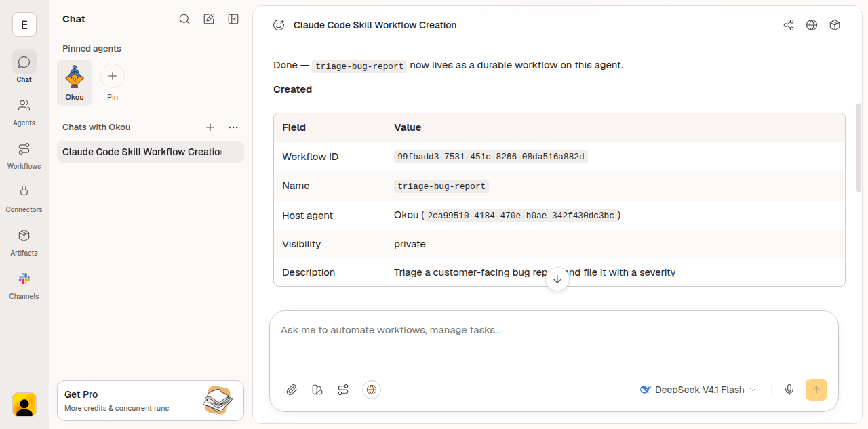
Task: Add a new chat with Okou
Action: point(210,127)
